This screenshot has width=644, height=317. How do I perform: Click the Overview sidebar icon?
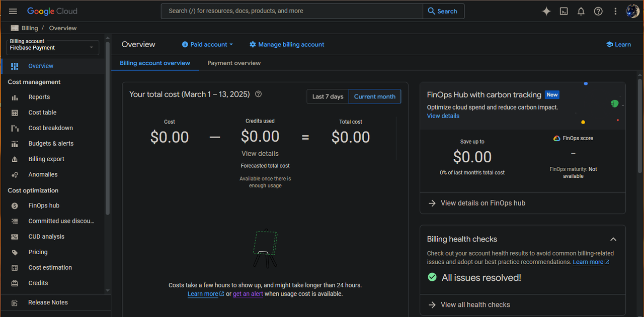pos(15,66)
